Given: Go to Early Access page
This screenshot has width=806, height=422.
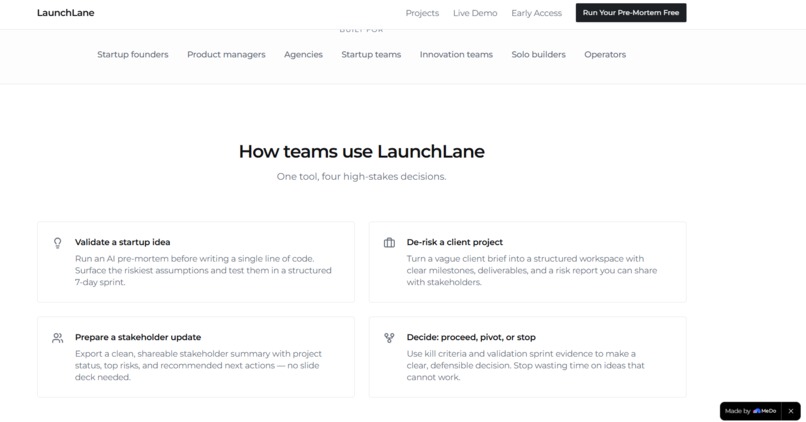Looking at the screenshot, I should click(536, 13).
